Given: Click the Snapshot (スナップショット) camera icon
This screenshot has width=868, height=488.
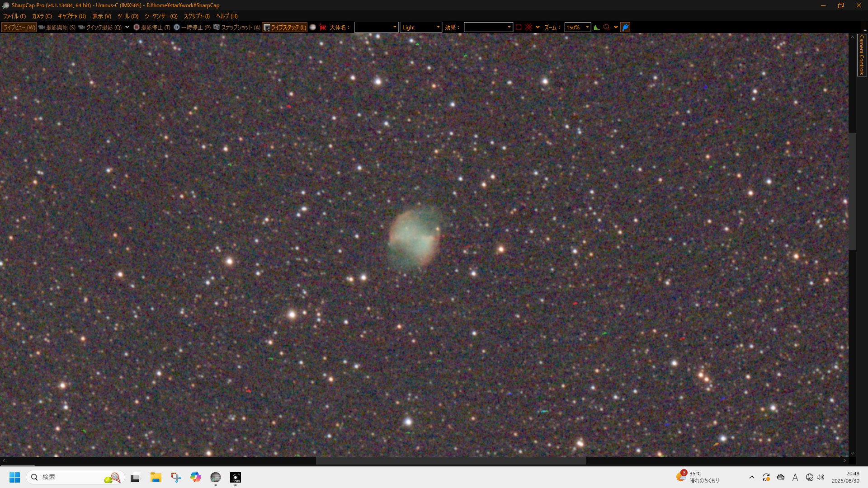Looking at the screenshot, I should pos(217,27).
